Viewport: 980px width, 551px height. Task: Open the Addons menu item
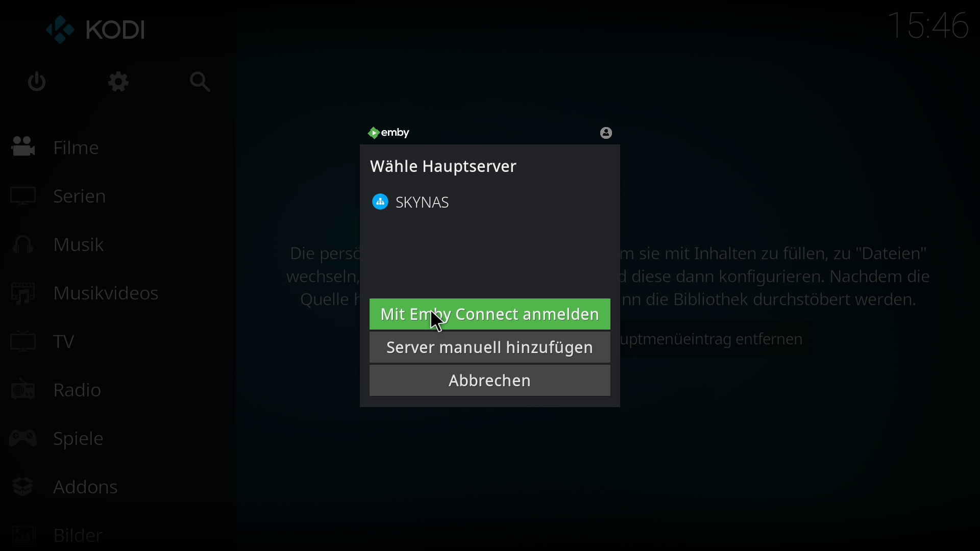tap(117, 487)
